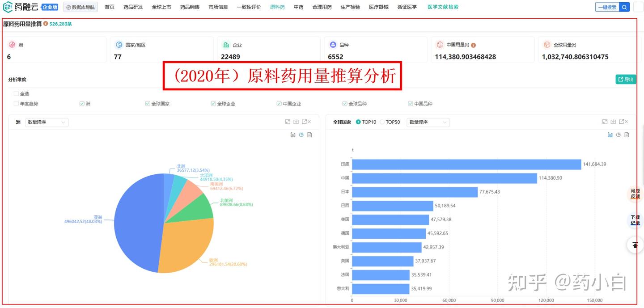The width and height of the screenshot is (644, 308).
Task: Close the 洲 chart panel
Action: tap(309, 122)
